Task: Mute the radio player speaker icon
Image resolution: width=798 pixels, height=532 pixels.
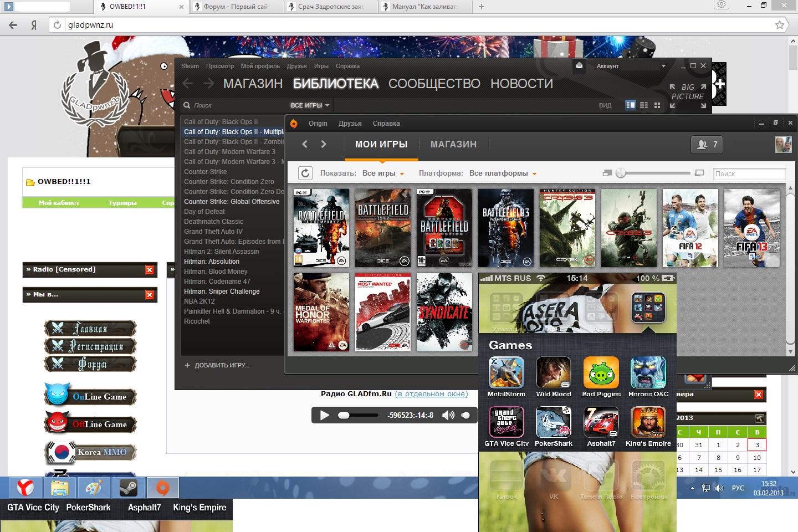Action: tap(448, 415)
